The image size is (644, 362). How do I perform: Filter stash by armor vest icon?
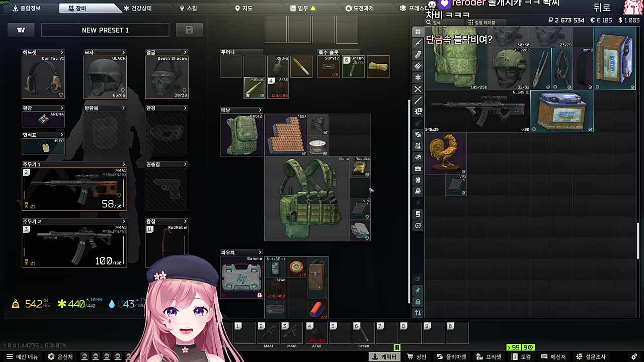click(x=418, y=180)
